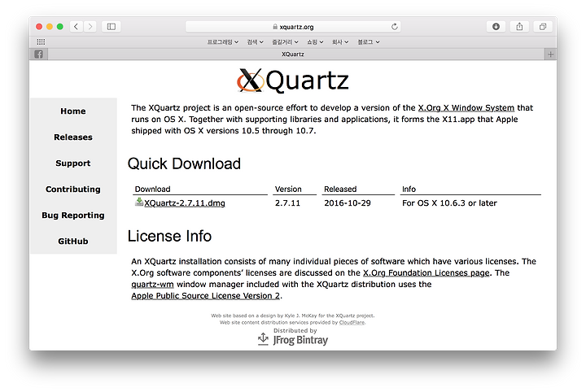The width and height of the screenshot is (586, 392).
Task: Open the Safari downloads button
Action: (x=496, y=27)
